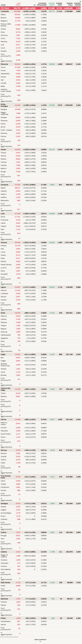Viewport: 82px width, 644px height.
Task: Sort by the Casi Totali column header
Action: pos(18,4)
